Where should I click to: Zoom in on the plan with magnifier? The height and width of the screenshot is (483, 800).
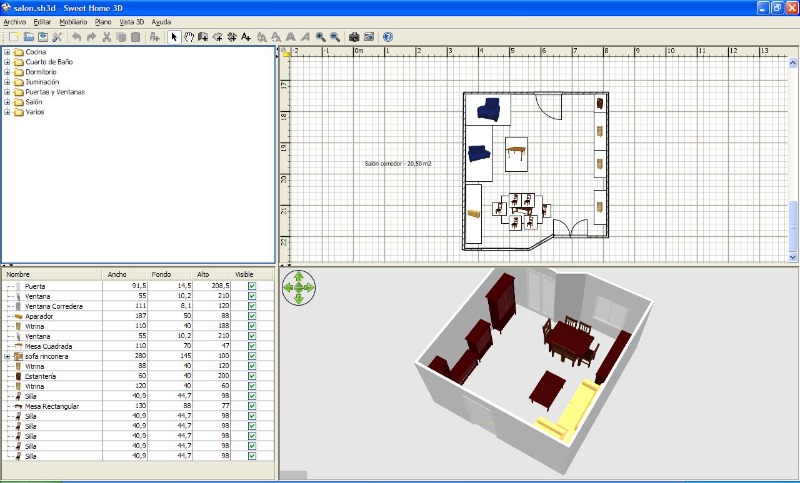[320, 37]
